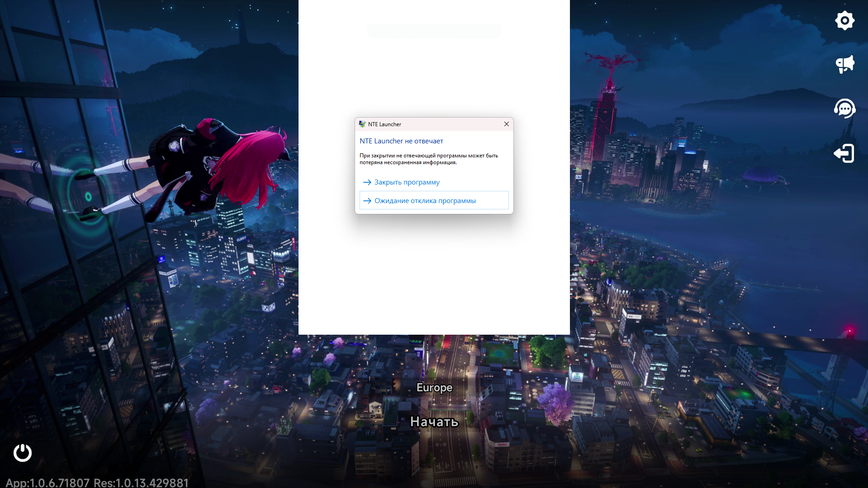The image size is (868, 488).
Task: Click the heading NTE Launcher не отвечает
Action: click(x=401, y=141)
